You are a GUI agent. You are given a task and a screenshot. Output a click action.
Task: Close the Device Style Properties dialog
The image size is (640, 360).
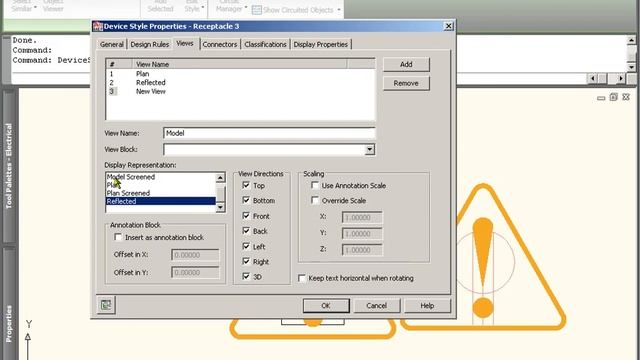point(448,26)
